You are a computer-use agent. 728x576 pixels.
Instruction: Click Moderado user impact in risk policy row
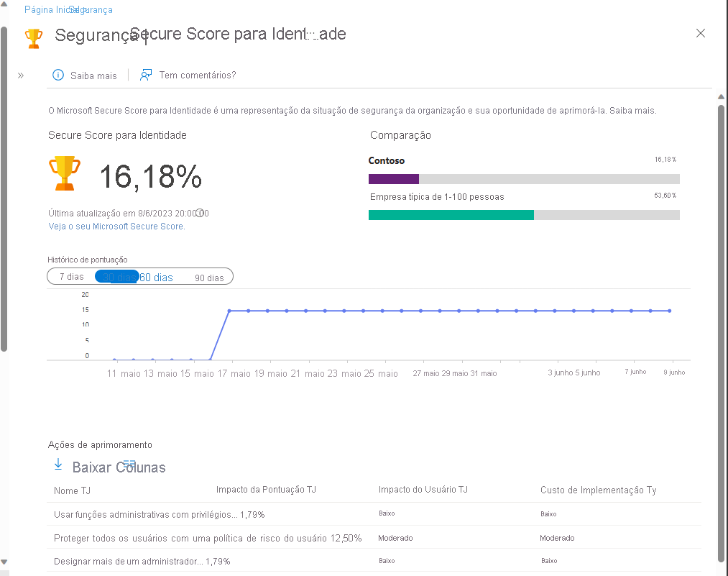click(395, 538)
